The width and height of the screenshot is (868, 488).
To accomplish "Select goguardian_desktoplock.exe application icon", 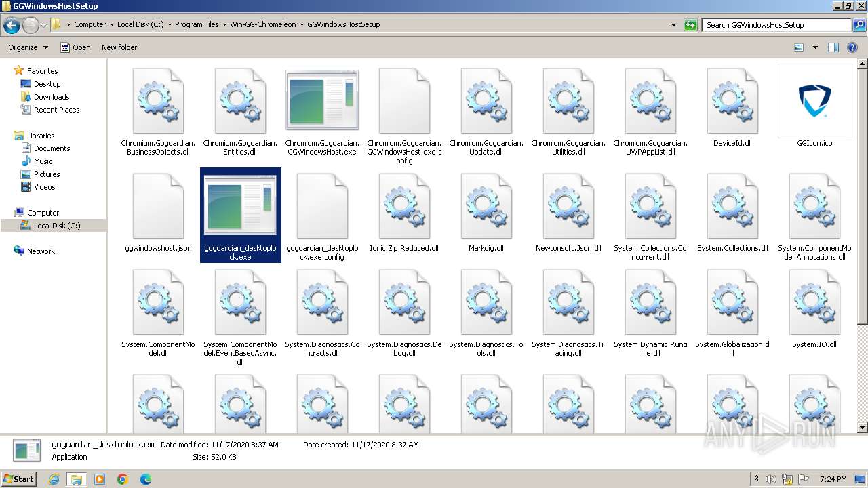I will pos(240,205).
